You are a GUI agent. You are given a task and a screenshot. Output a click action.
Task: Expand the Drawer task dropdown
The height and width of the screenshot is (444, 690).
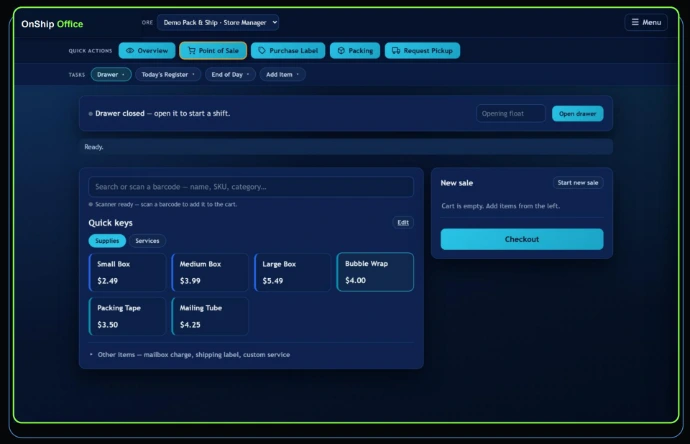pos(111,74)
